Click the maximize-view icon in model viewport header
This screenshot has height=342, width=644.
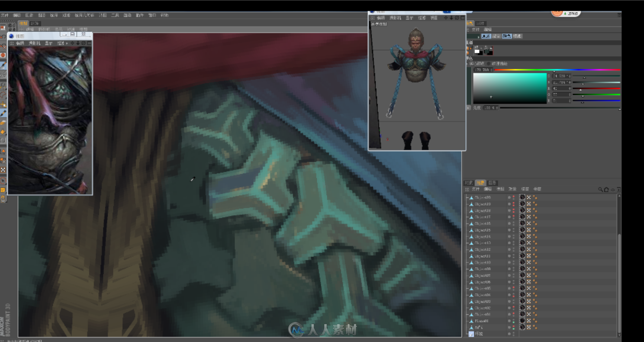pos(463,17)
